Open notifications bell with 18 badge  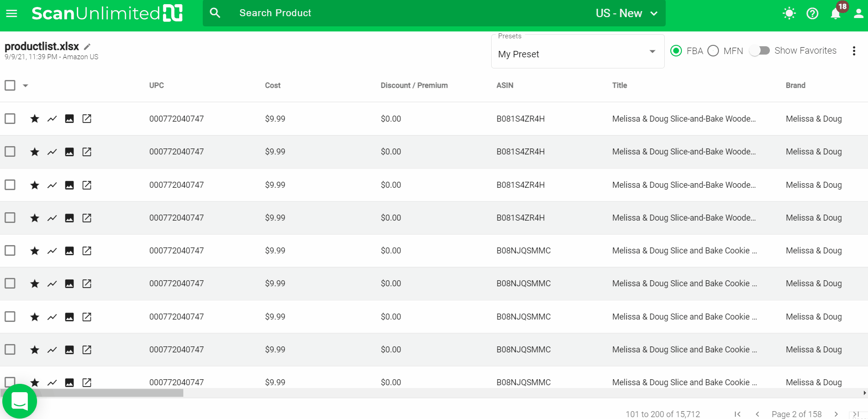pyautogui.click(x=836, y=13)
